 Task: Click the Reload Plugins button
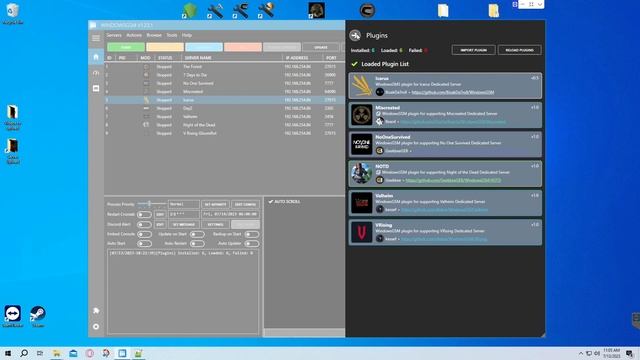520,50
